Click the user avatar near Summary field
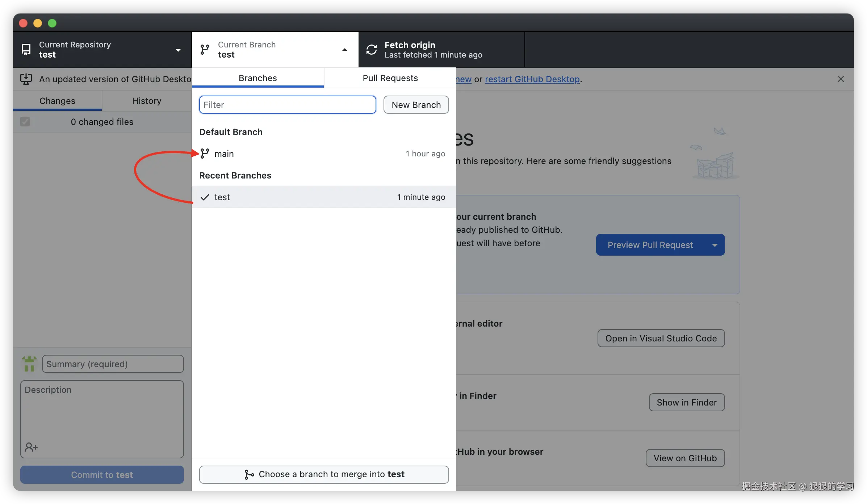 click(x=29, y=364)
